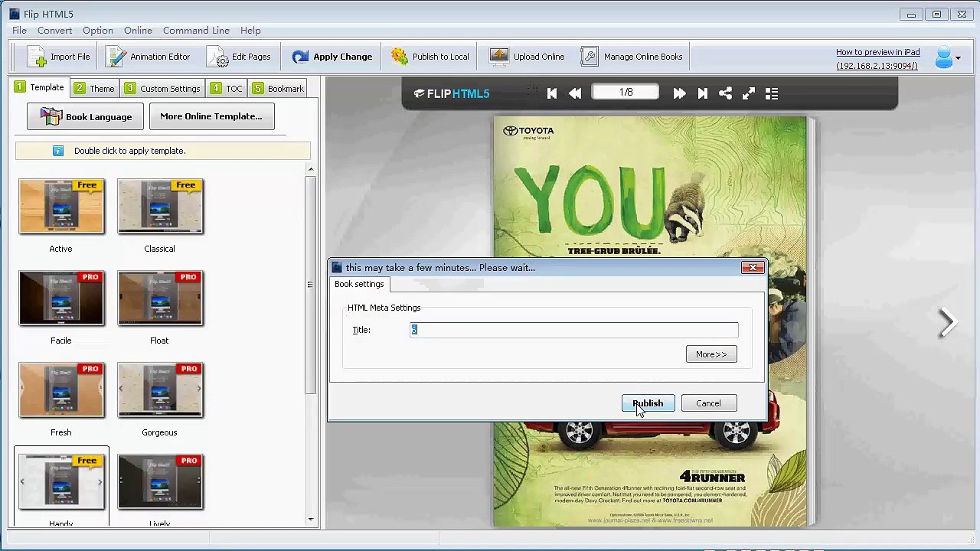Image resolution: width=980 pixels, height=551 pixels.
Task: Open Edit Pages tool
Action: [239, 57]
